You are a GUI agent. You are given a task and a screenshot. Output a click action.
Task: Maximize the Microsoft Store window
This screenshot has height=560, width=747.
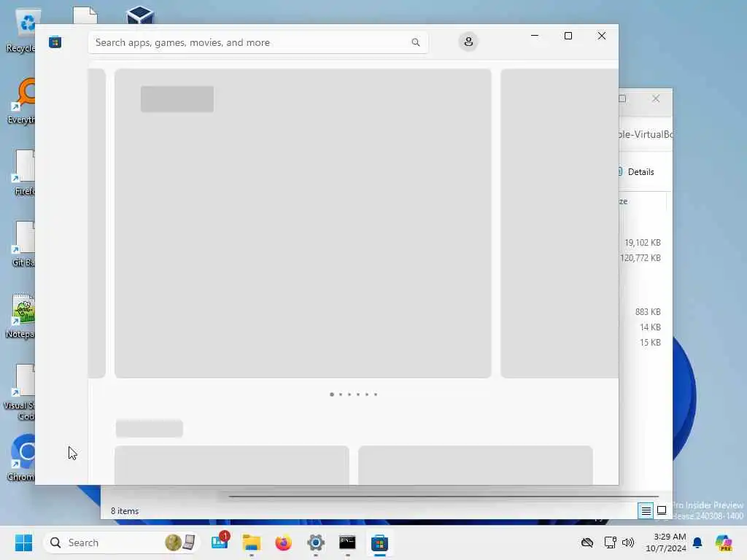pyautogui.click(x=568, y=36)
